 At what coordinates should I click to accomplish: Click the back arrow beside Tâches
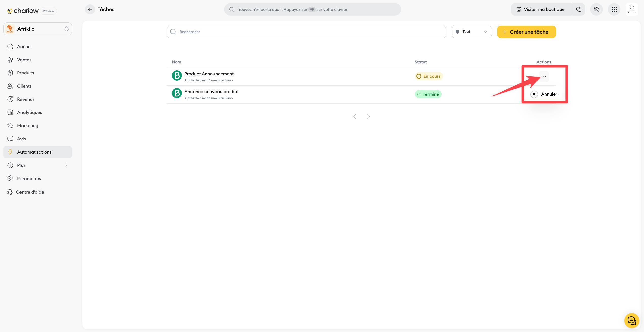click(90, 9)
